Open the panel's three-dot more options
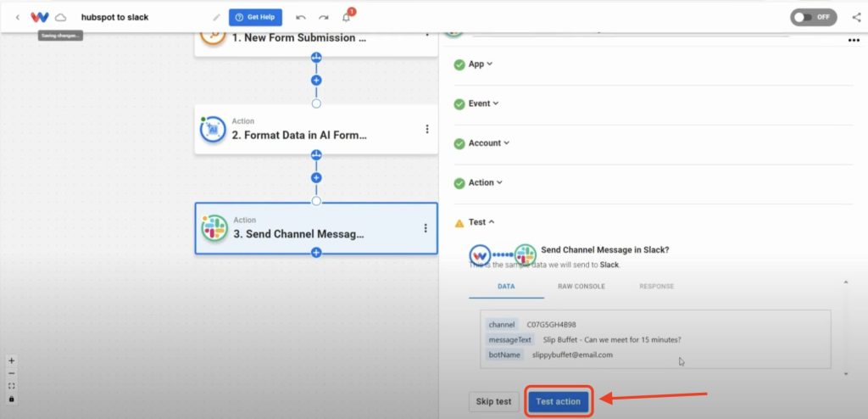868x419 pixels. pyautogui.click(x=853, y=41)
